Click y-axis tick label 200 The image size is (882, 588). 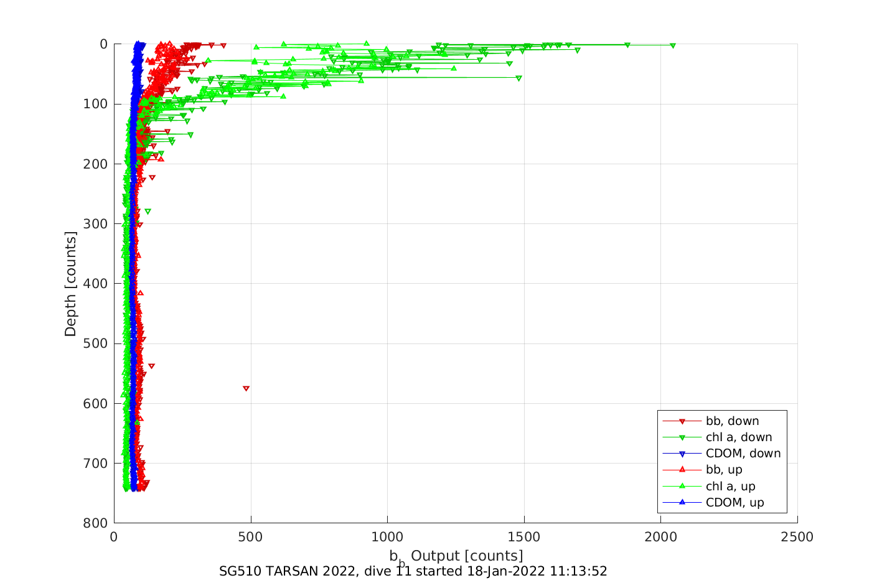pyautogui.click(x=95, y=164)
